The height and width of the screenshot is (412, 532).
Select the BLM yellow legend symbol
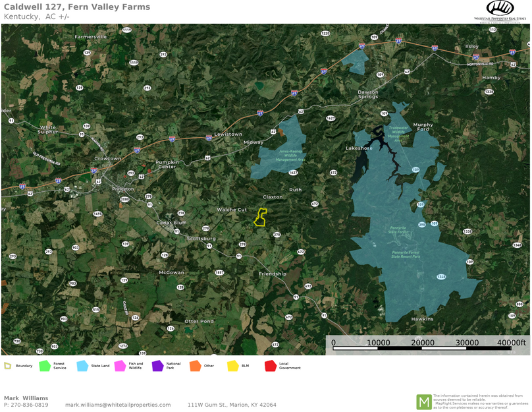tap(234, 365)
